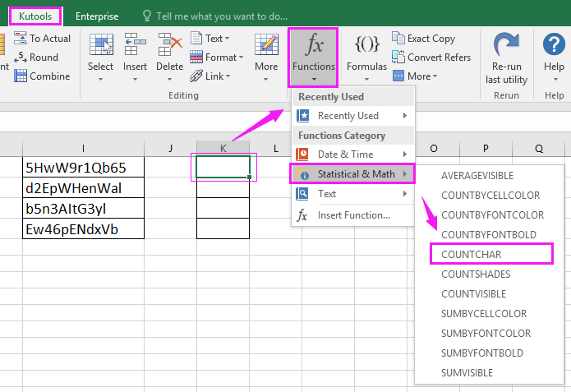Click the Functions fx icon
Screen dimensions: 571x392
coord(314,44)
